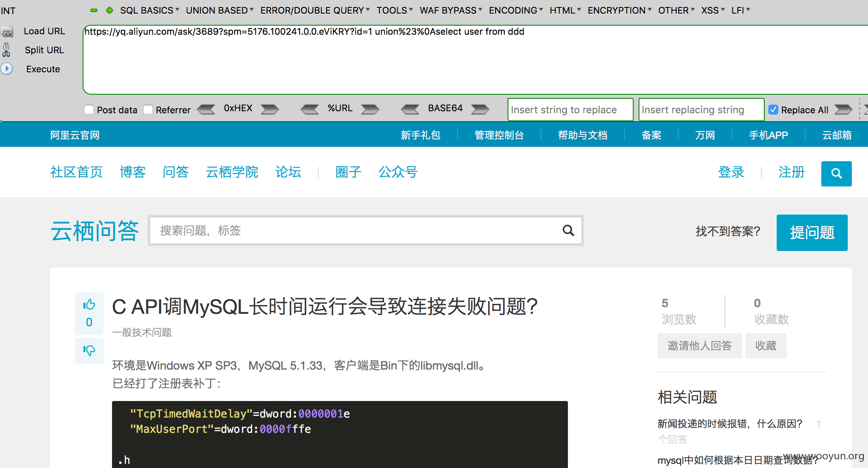Open 备案 link in top bar
The width and height of the screenshot is (868, 468).
[651, 135]
